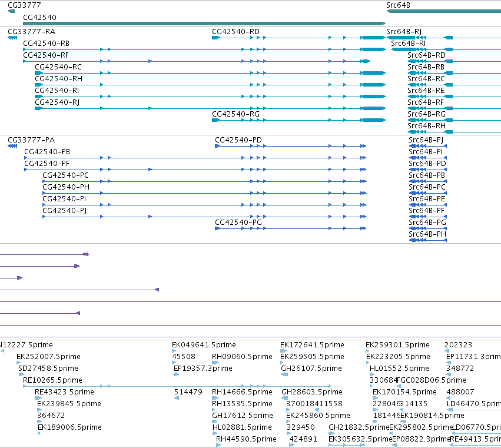The width and height of the screenshot is (501, 448).
Task: Open protein CG42540-PD
Action: point(238,140)
